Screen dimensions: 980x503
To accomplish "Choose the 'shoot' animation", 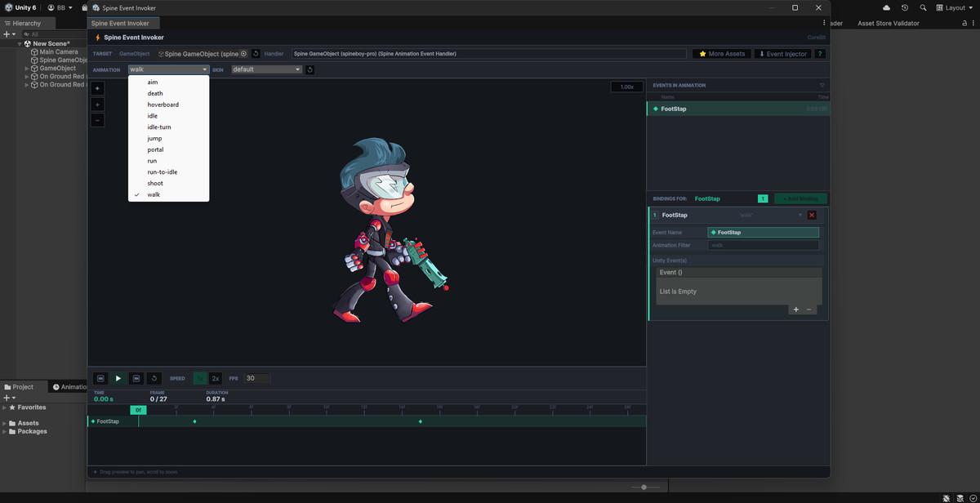I will coord(168,184).
